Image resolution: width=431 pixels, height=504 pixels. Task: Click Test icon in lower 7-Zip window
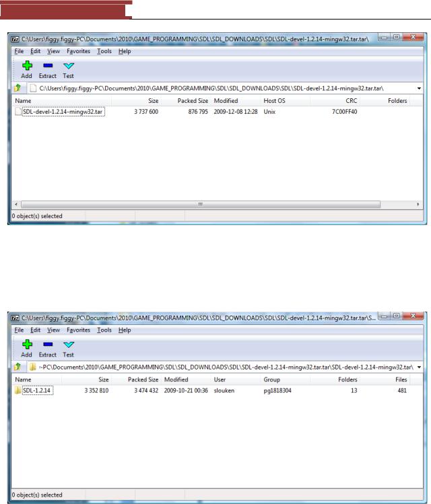(x=69, y=345)
